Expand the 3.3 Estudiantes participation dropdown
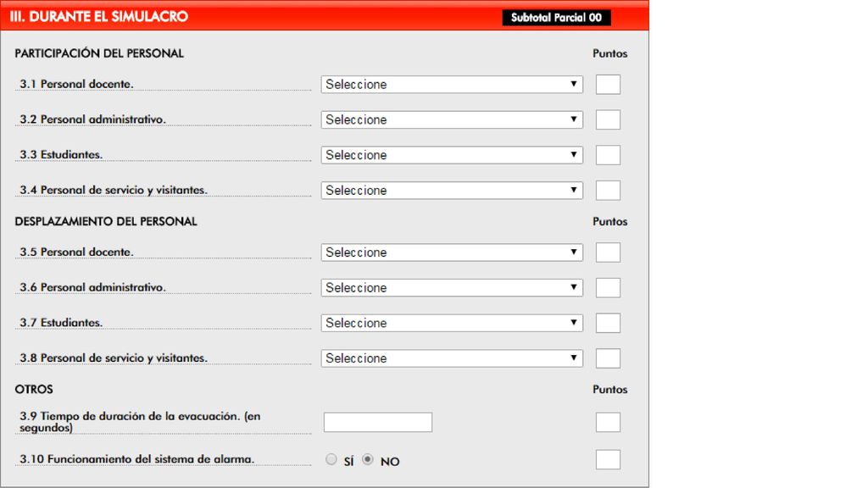 (x=452, y=155)
